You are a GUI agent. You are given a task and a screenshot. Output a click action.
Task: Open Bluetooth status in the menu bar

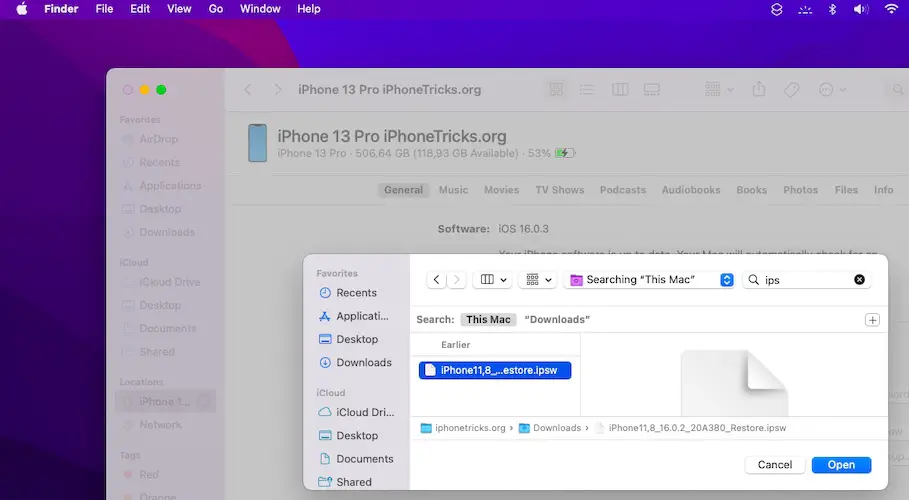tap(831, 9)
